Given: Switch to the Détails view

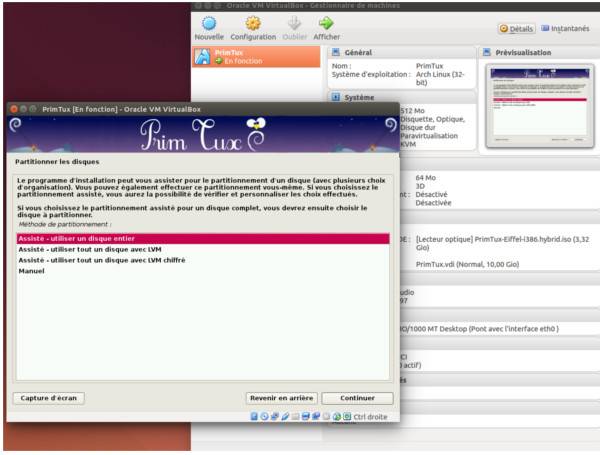Looking at the screenshot, I should pos(516,29).
